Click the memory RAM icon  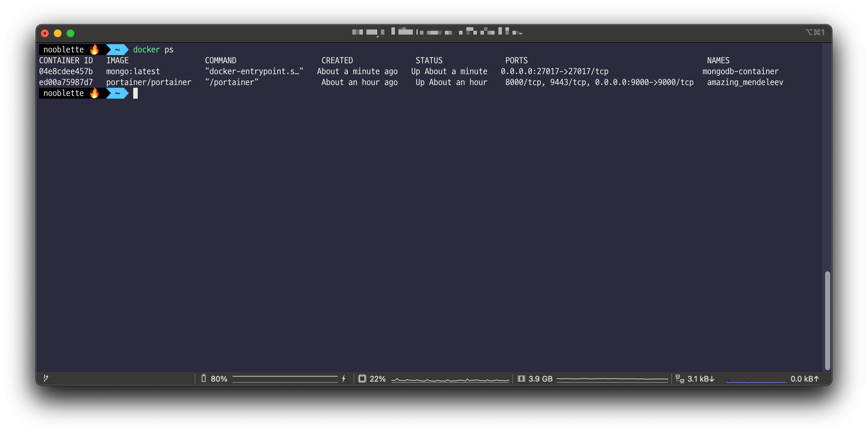pos(521,379)
